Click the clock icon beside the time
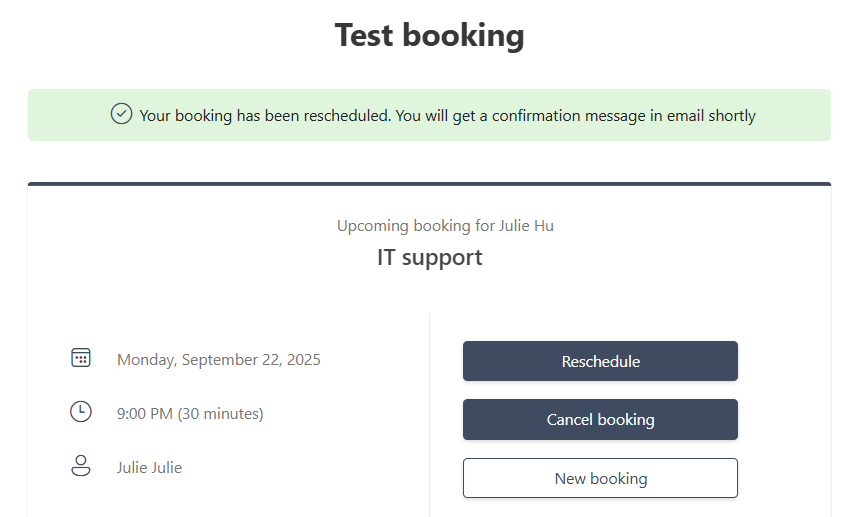This screenshot has width=864, height=517. [x=81, y=412]
